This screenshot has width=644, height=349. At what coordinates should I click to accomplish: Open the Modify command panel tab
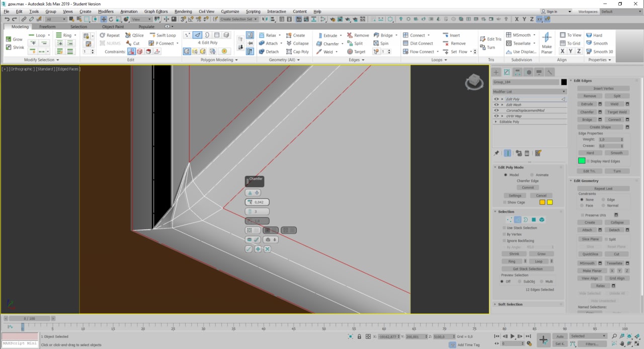point(507,72)
